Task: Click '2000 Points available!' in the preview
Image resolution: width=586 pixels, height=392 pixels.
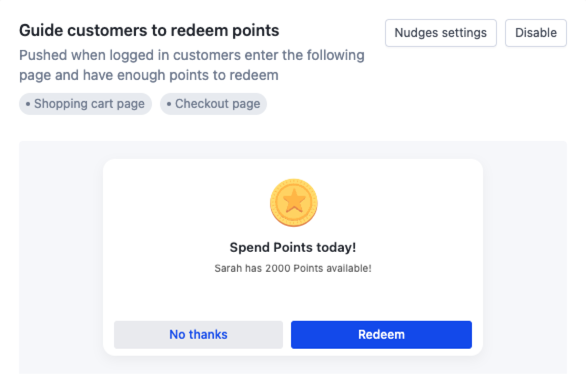Action: 318,268
